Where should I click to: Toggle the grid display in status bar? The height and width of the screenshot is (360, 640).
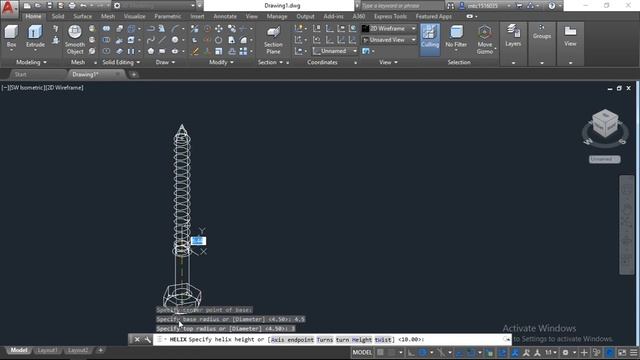point(380,352)
